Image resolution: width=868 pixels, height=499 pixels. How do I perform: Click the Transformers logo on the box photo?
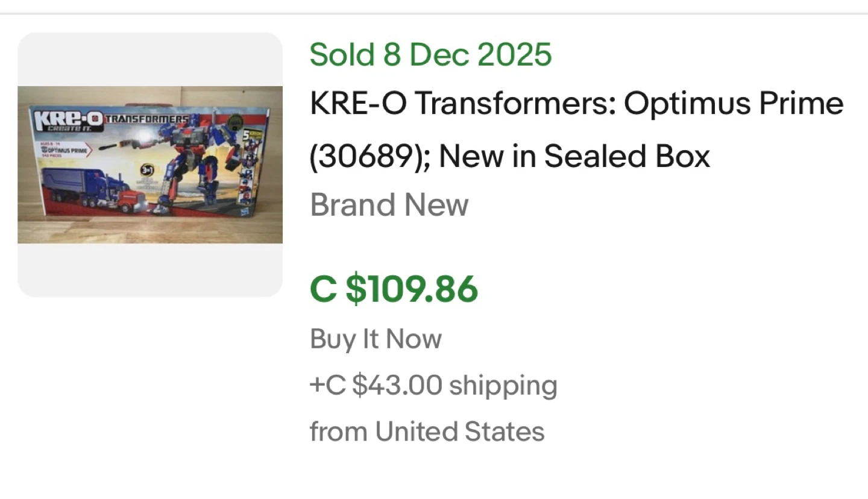(146, 119)
